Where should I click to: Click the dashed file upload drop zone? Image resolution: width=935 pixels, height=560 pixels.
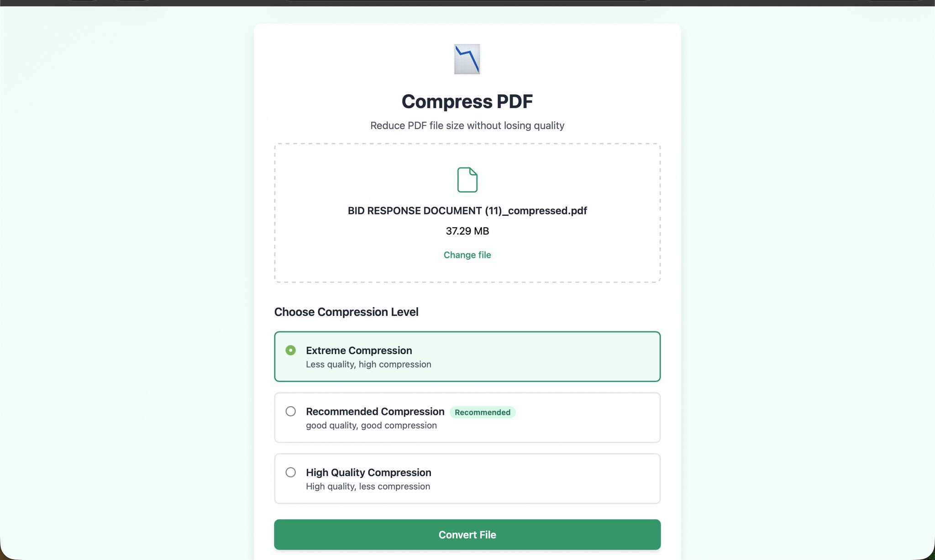(x=467, y=213)
